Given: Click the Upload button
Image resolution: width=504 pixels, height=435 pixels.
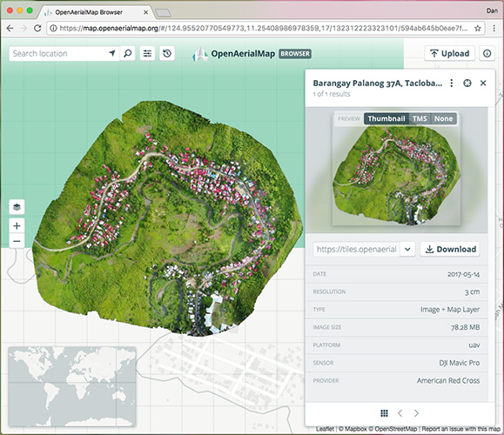Looking at the screenshot, I should [x=450, y=53].
